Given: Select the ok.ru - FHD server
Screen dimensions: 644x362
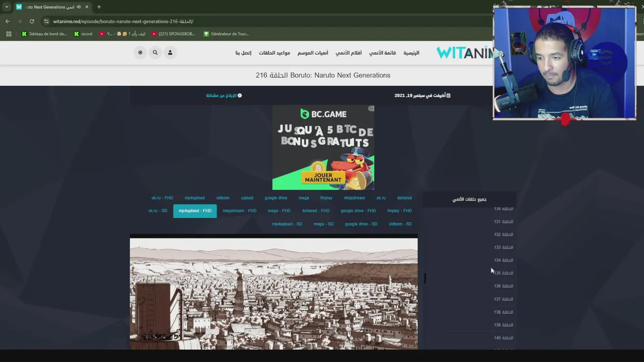Looking at the screenshot, I should (162, 198).
